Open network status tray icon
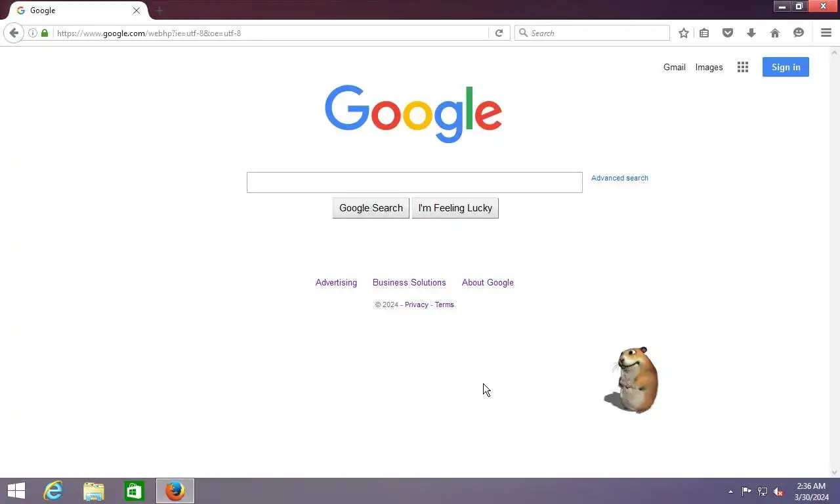Image resolution: width=840 pixels, height=504 pixels. pyautogui.click(x=763, y=492)
